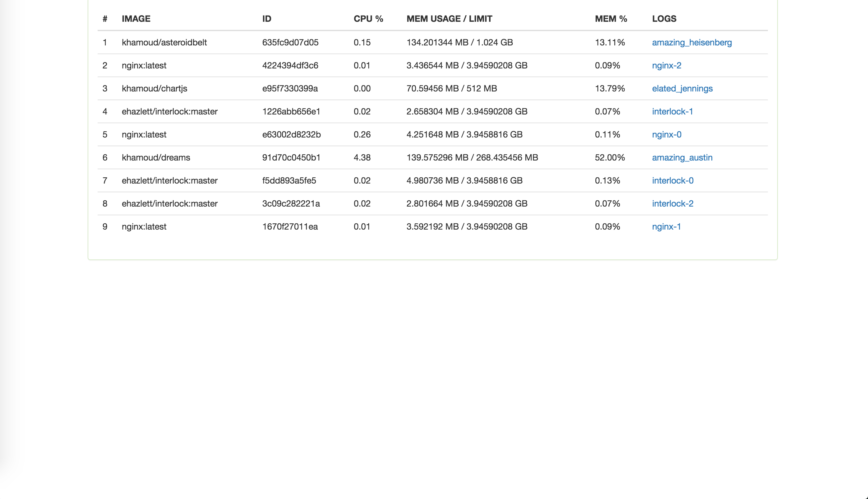Viewport: 868px width, 499px height.
Task: Open amazing_heisenberg container logs
Action: point(692,43)
